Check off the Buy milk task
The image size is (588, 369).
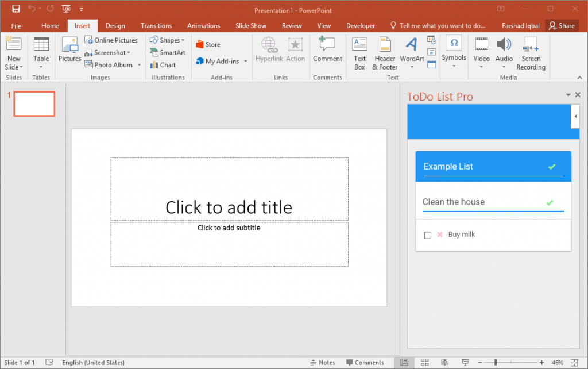pos(427,235)
